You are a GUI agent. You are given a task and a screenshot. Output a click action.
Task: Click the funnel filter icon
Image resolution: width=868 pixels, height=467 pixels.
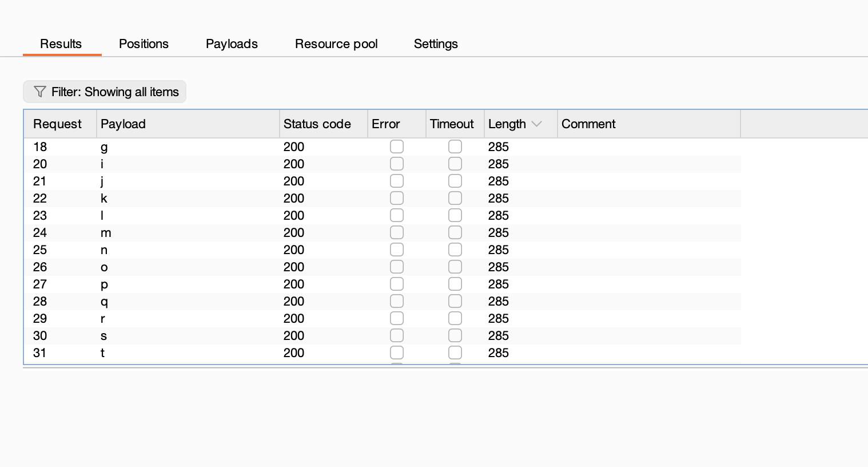39,92
